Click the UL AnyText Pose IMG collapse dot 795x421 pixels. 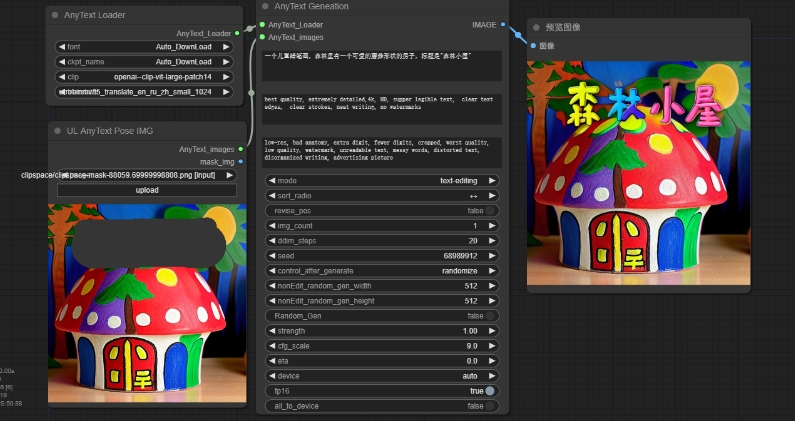56,131
